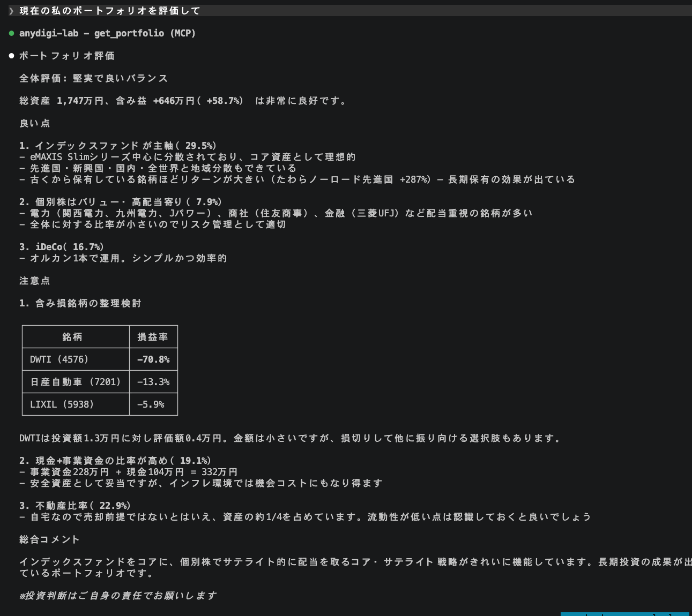
Task: Click the green status dot beside get_portfolio
Action: tap(11, 33)
